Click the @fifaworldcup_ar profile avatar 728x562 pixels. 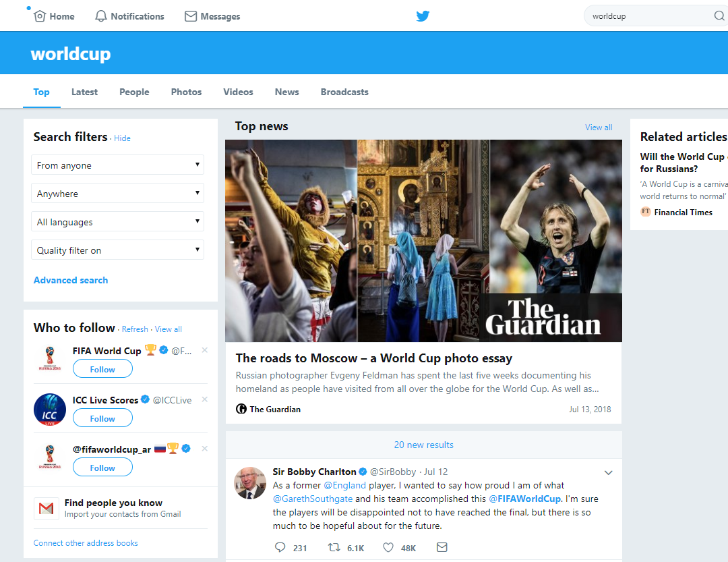coord(50,457)
